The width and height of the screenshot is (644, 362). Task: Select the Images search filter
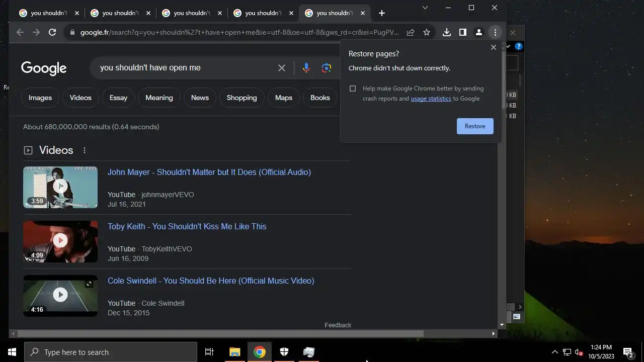[x=40, y=98]
